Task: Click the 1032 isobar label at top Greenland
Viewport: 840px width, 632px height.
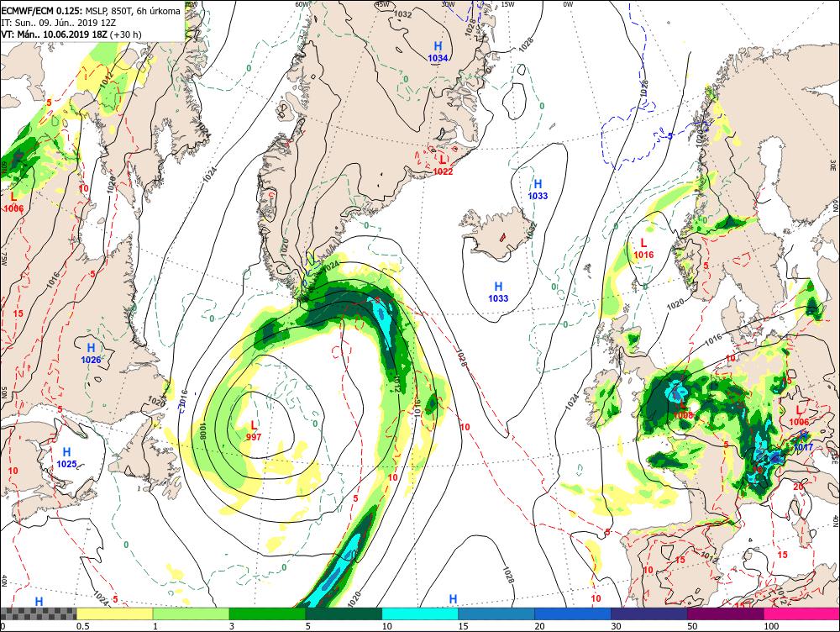Action: click(402, 14)
